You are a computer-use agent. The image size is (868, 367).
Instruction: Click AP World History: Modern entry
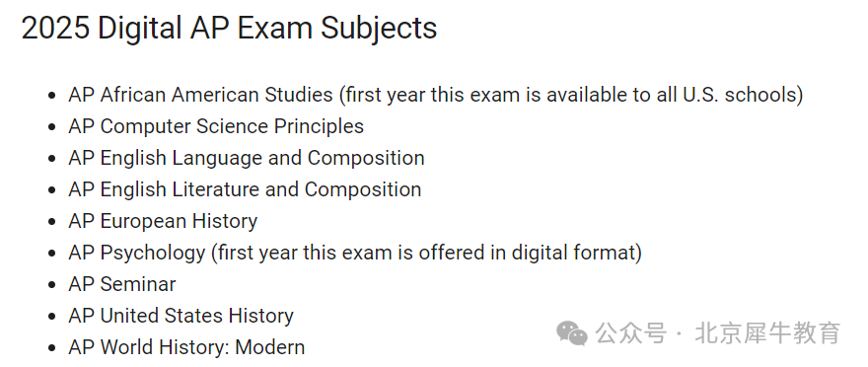pos(186,347)
